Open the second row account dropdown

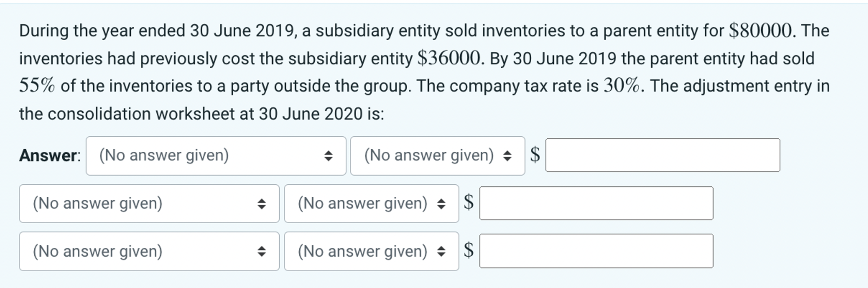click(149, 203)
